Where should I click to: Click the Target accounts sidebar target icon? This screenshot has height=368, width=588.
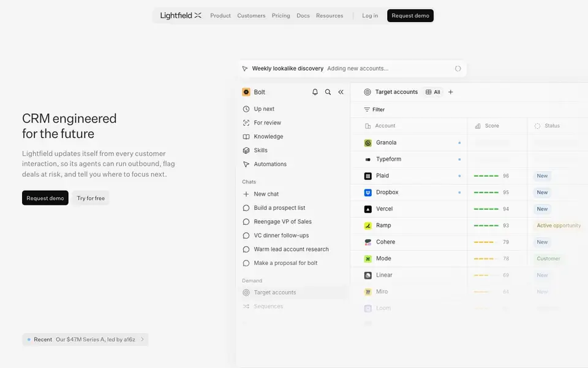[x=246, y=293]
